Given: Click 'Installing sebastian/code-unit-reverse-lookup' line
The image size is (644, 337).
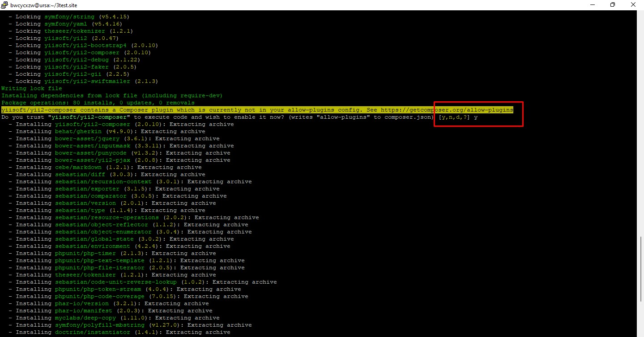Looking at the screenshot, I should pos(142,282).
